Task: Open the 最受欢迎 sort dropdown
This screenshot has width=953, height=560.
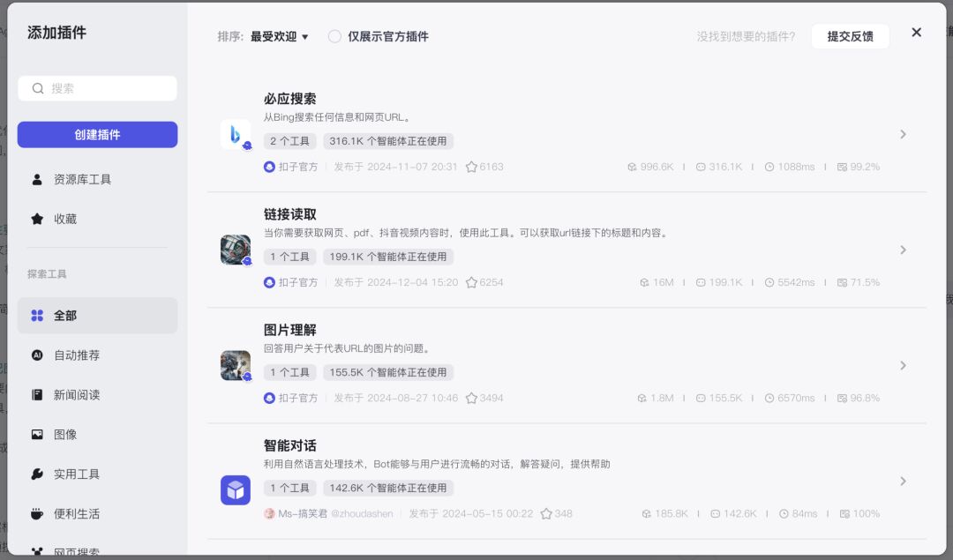Action: (280, 36)
